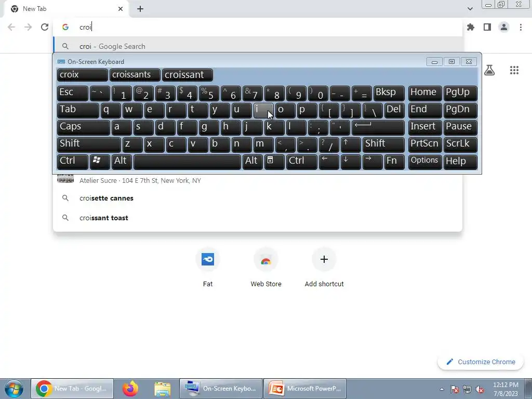Toggle the right Ctrl key
The width and height of the screenshot is (532, 399).
click(302, 162)
